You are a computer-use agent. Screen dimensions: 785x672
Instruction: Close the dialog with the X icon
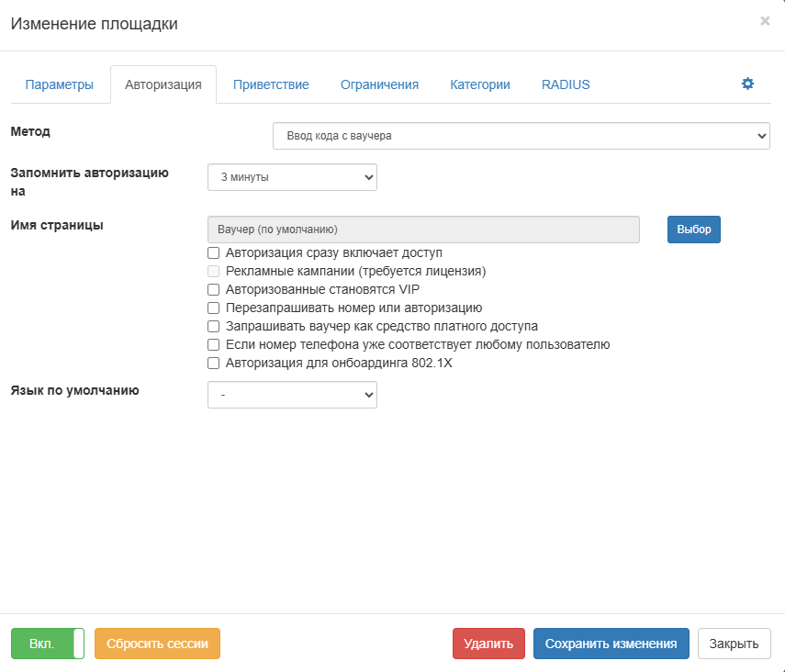coord(765,21)
